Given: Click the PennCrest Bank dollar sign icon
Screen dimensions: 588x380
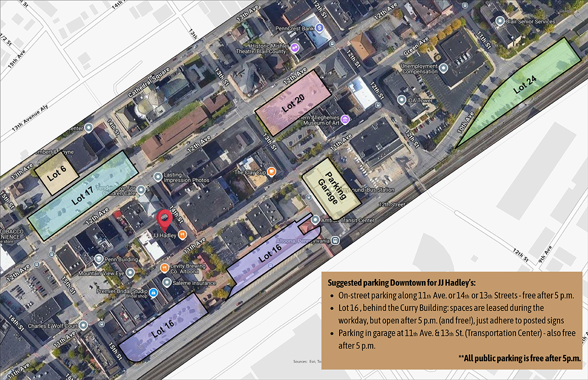Looking at the screenshot, I should click(319, 27).
